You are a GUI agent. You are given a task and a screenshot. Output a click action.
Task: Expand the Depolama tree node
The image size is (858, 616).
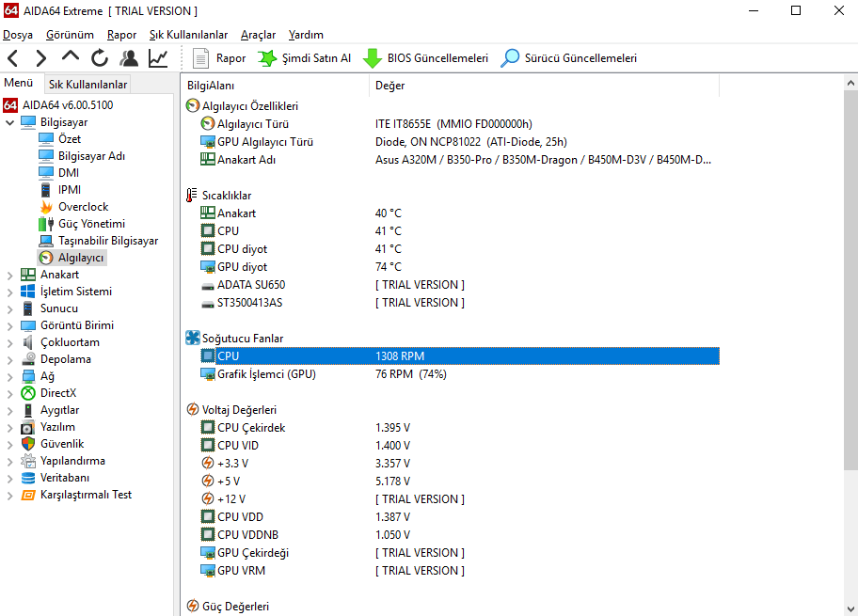pos(9,360)
